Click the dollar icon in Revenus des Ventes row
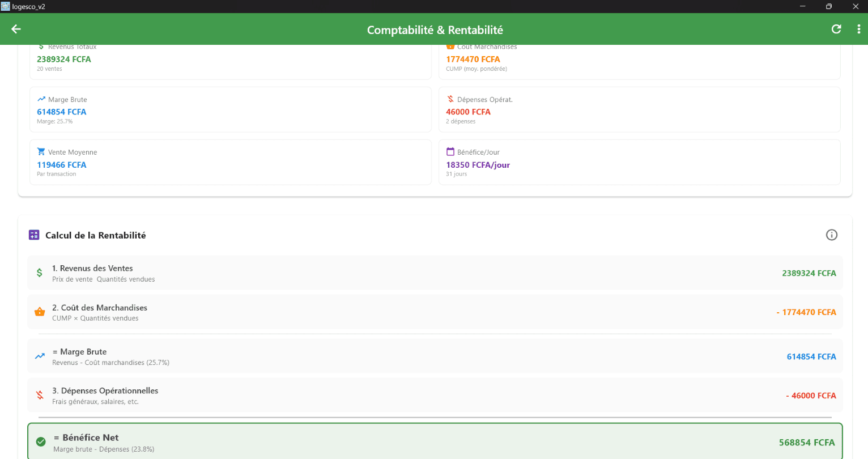This screenshot has width=868, height=459. [x=39, y=273]
